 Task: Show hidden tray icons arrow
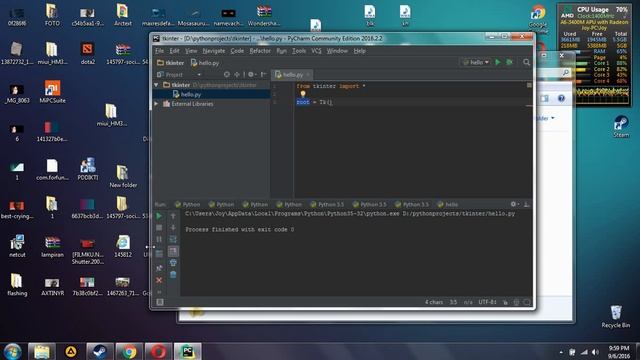(561, 352)
